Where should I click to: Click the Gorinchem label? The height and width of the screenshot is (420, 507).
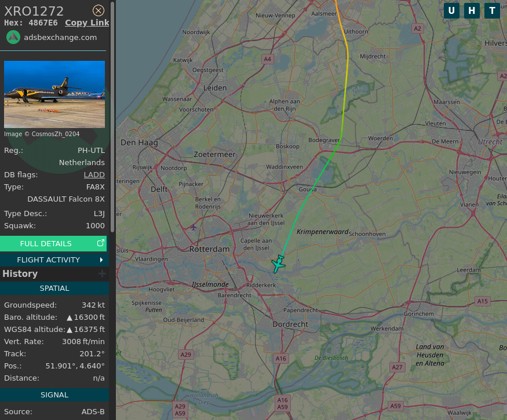pos(419,313)
